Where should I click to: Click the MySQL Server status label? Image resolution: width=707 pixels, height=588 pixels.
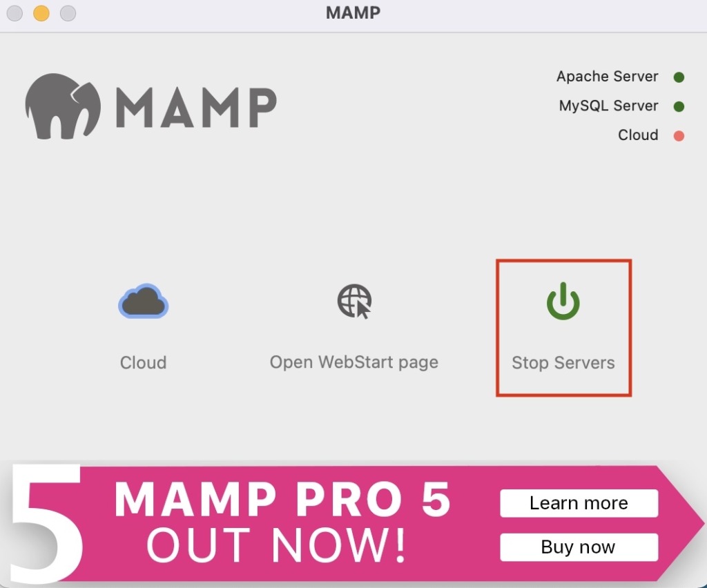(609, 106)
